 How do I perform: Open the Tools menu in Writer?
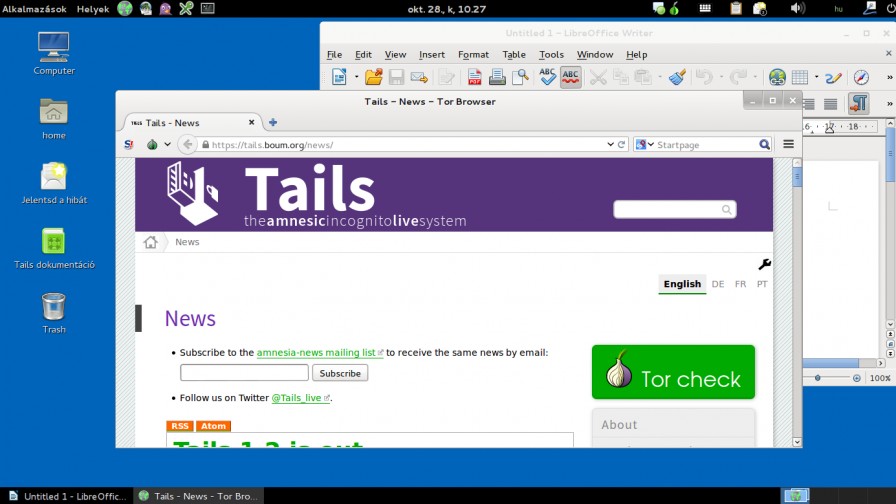(551, 54)
